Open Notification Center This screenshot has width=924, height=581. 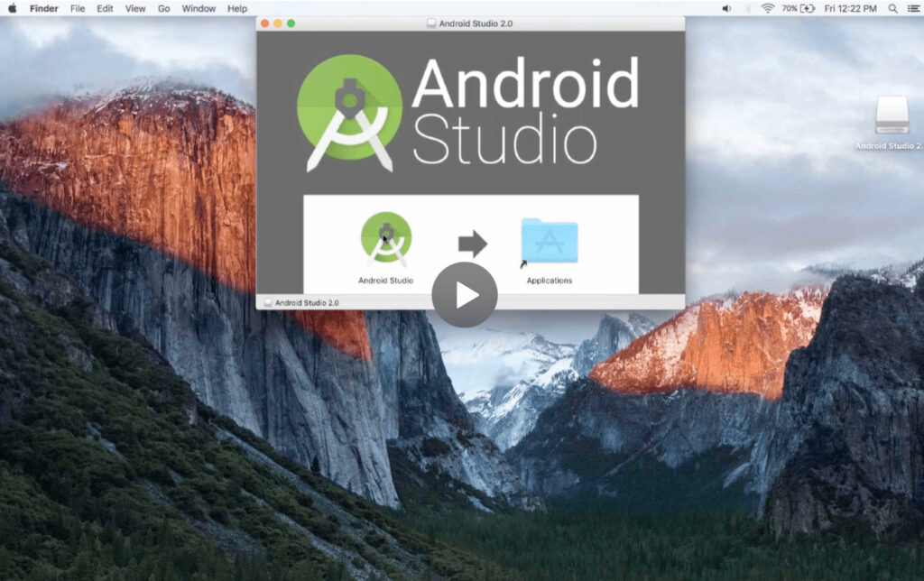click(913, 8)
